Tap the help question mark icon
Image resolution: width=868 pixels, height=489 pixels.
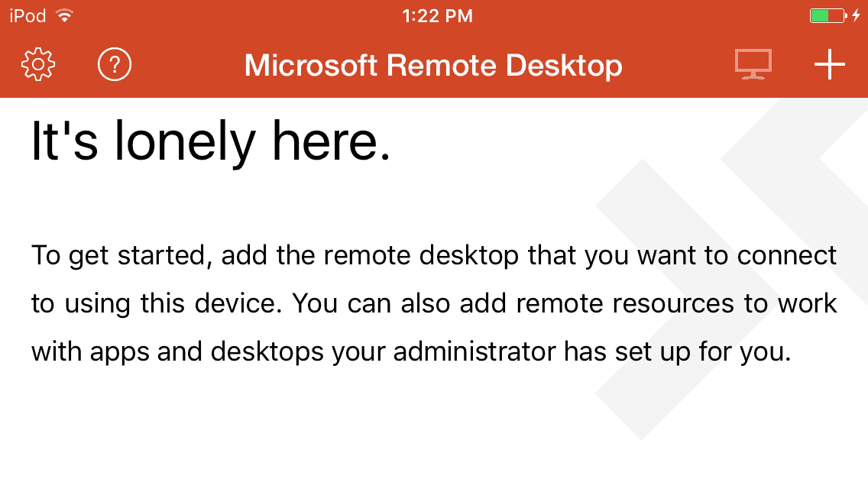tap(115, 66)
